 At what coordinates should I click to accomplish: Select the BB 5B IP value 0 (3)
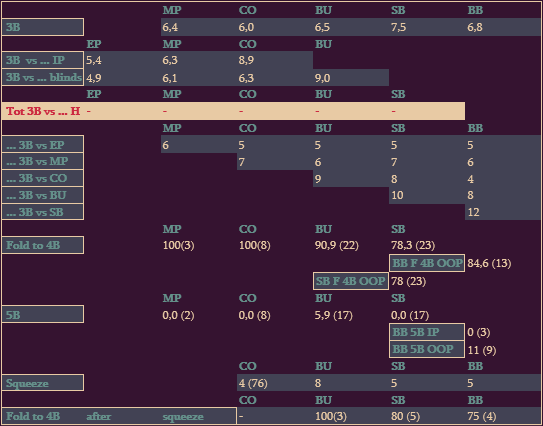(x=479, y=332)
